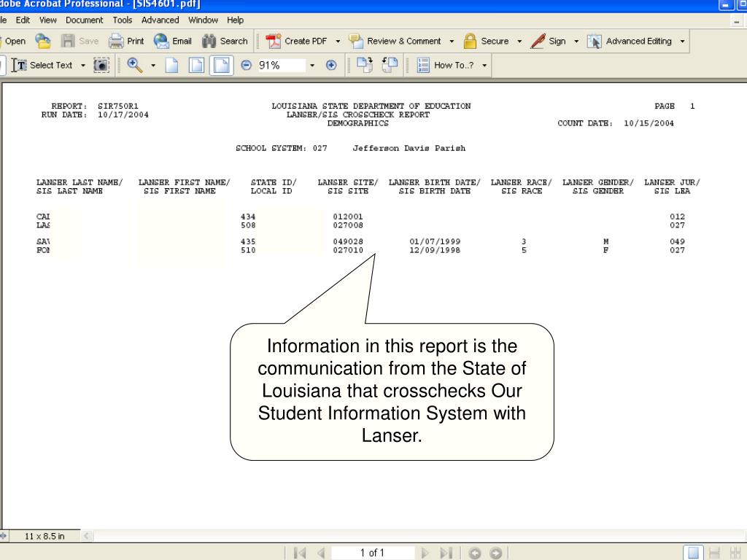Select the Zoom In magnifier tool
The width and height of the screenshot is (747, 560).
[135, 65]
